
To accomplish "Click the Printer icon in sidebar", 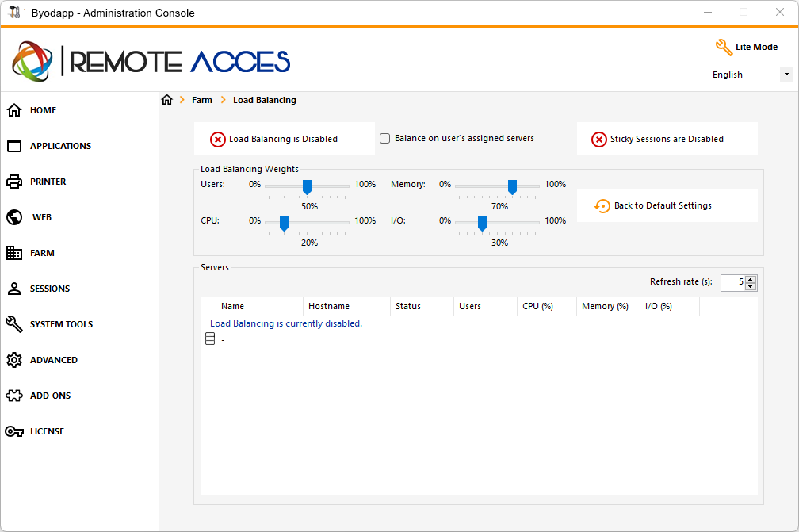I will tap(14, 182).
